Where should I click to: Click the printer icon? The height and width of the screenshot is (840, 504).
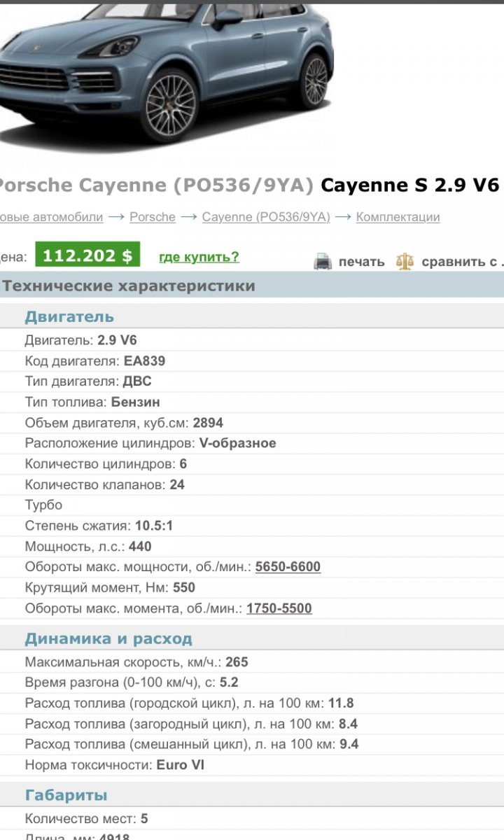pos(323,261)
